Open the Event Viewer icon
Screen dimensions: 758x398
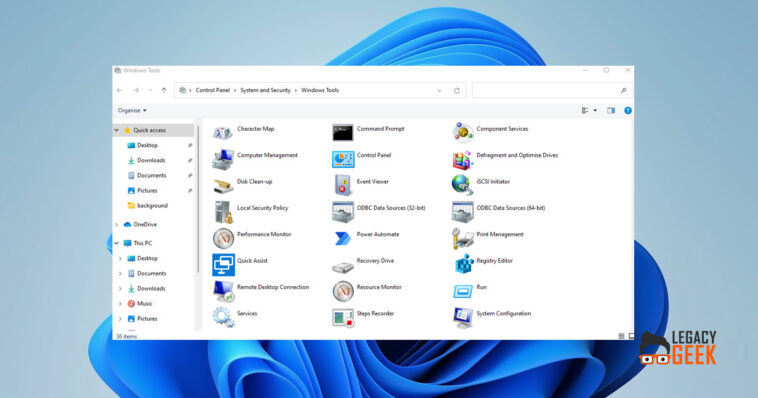343,185
